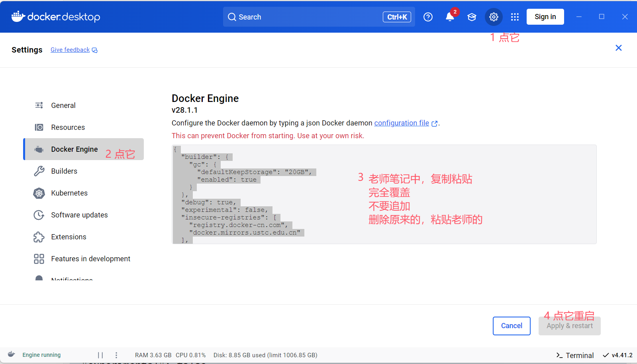Open the Terminal from status bar
The width and height of the screenshot is (637, 364).
pos(575,355)
